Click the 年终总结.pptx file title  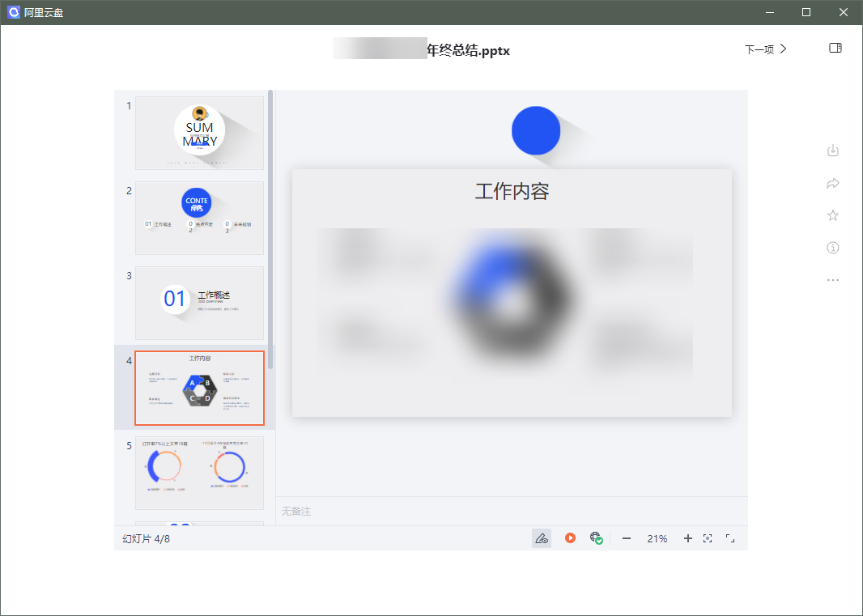pos(469,50)
